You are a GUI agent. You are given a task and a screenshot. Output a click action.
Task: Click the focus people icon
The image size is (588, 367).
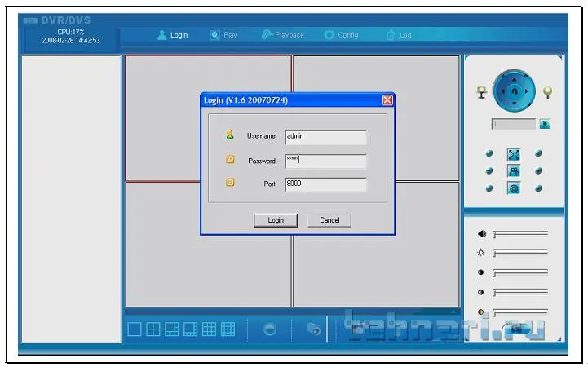click(x=514, y=171)
